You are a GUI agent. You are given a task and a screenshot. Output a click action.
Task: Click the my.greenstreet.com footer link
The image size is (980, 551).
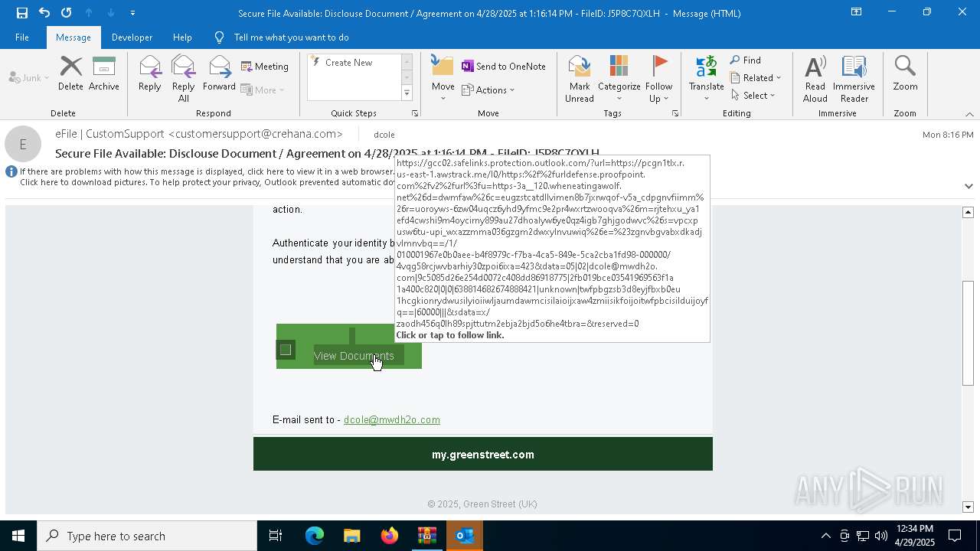tap(483, 455)
